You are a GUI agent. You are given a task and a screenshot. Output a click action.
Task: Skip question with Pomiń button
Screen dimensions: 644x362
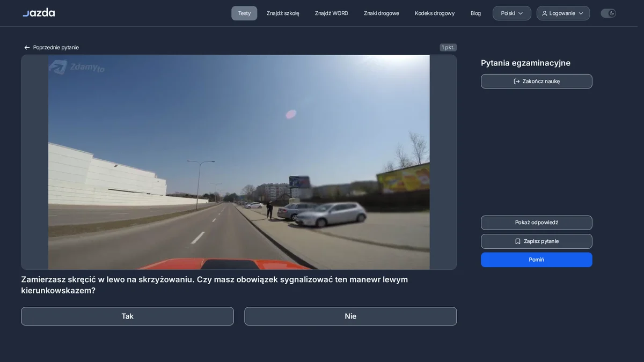[537, 260]
